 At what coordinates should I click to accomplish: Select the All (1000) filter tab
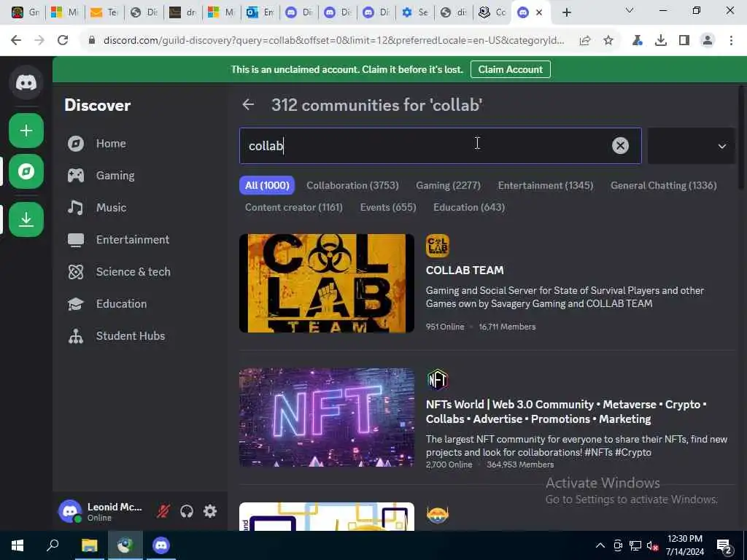(267, 185)
